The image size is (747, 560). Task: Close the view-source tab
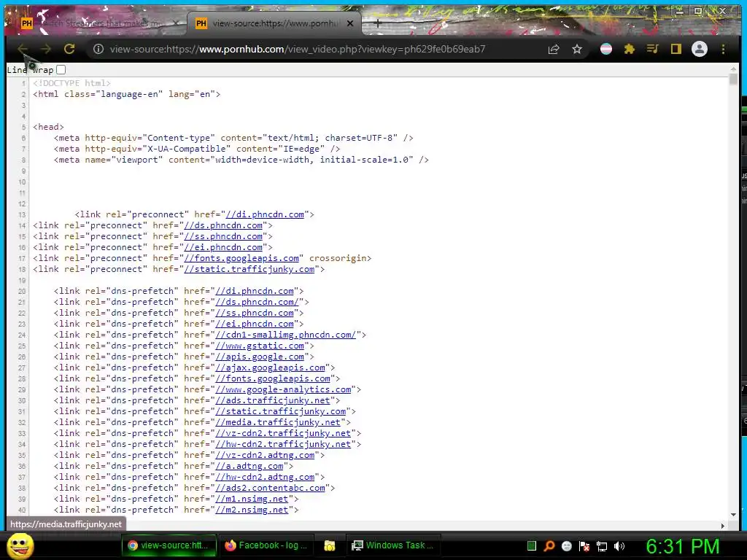pyautogui.click(x=350, y=23)
